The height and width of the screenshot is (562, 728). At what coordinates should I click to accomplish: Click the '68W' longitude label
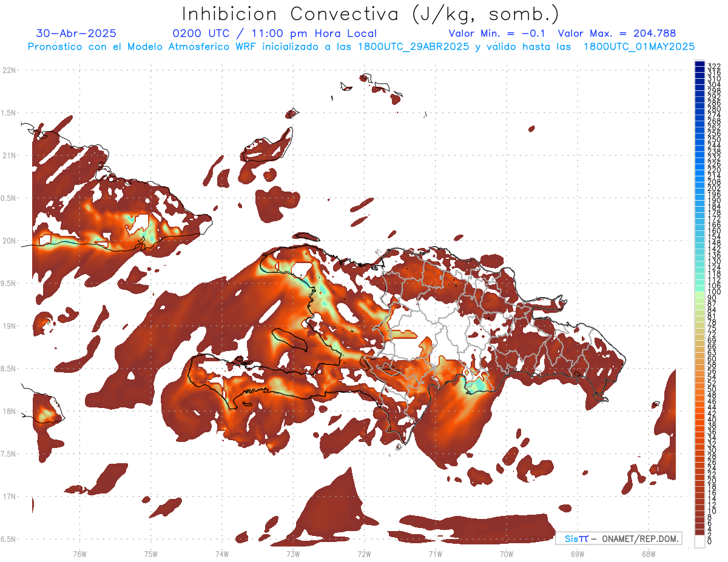[648, 554]
